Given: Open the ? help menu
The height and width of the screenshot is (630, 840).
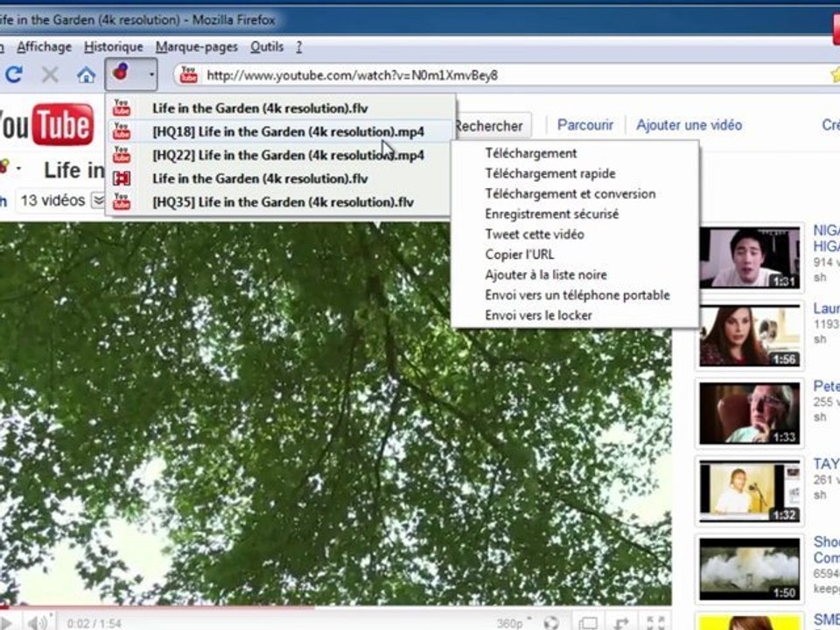Looking at the screenshot, I should click(x=299, y=47).
